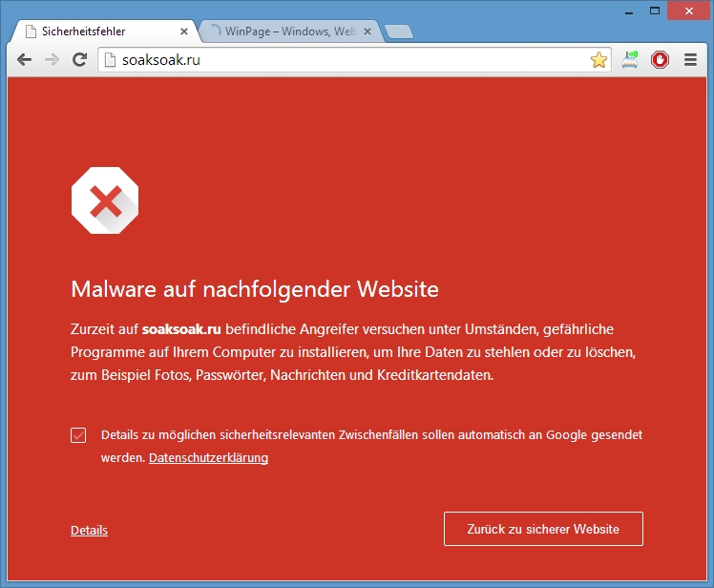Viewport: 714px width, 588px height.
Task: Open the router extension icon
Action: 630,60
